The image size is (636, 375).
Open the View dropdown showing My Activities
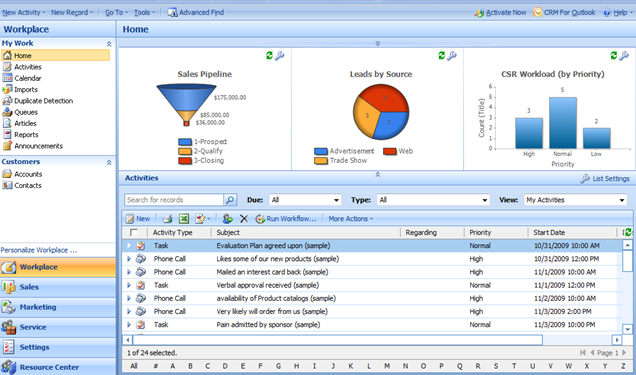point(575,200)
